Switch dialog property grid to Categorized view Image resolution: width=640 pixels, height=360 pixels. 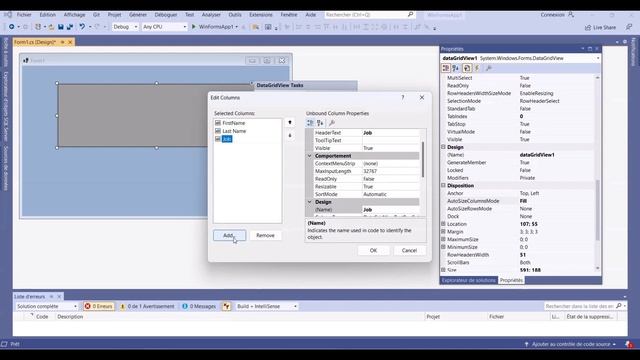pos(310,123)
